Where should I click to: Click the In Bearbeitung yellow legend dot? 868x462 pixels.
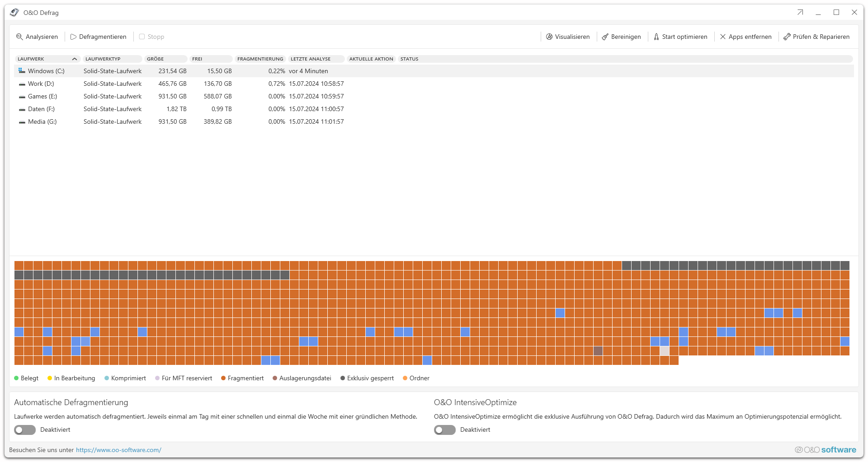click(50, 378)
